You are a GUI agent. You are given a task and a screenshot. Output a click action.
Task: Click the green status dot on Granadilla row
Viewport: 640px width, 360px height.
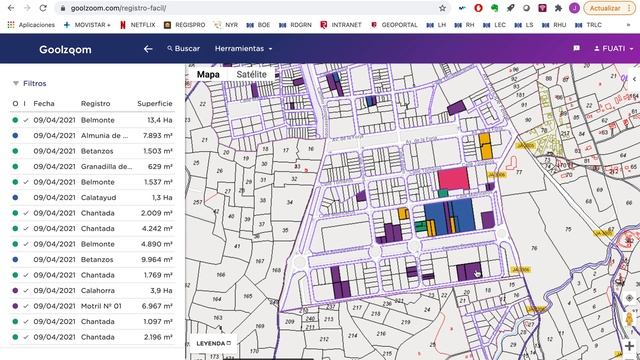pyautogui.click(x=15, y=167)
